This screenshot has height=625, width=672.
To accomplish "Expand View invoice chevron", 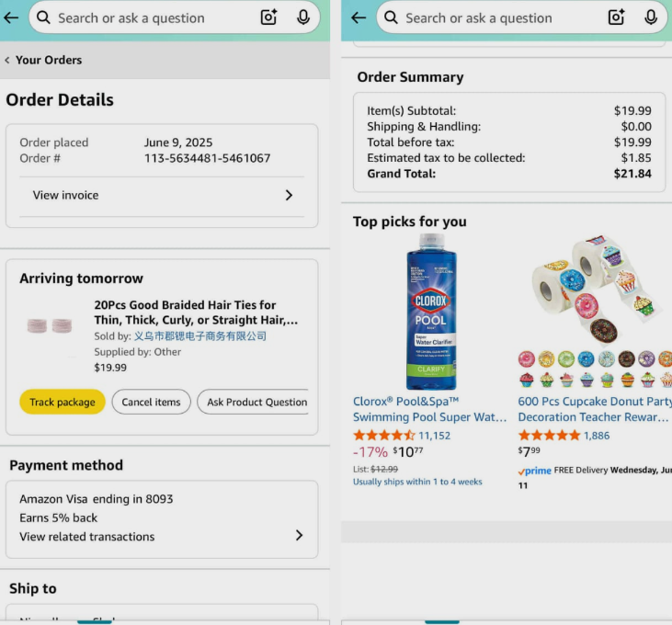I will click(289, 195).
